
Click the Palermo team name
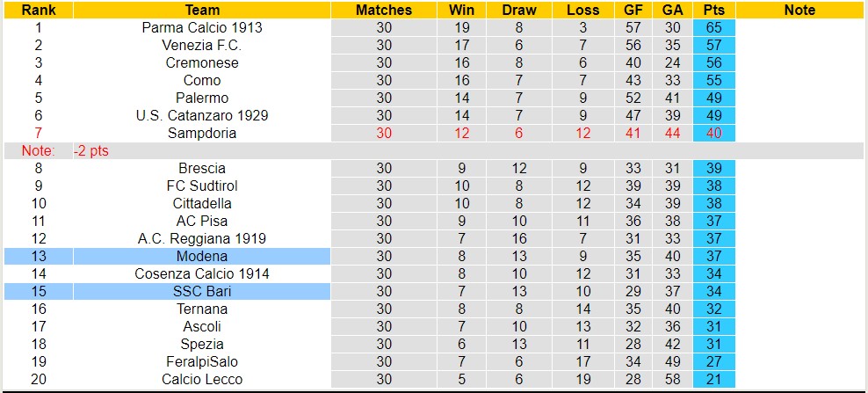[x=202, y=98]
